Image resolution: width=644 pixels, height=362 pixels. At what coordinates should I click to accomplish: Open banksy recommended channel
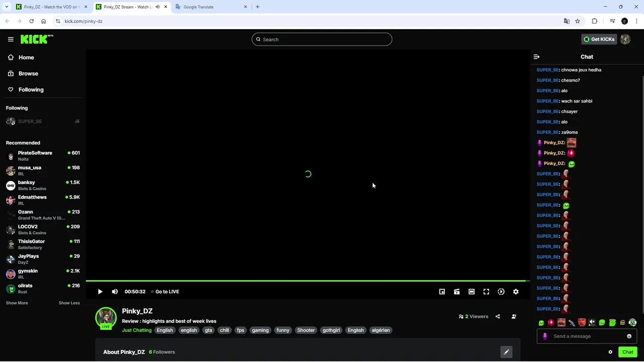tap(43, 185)
